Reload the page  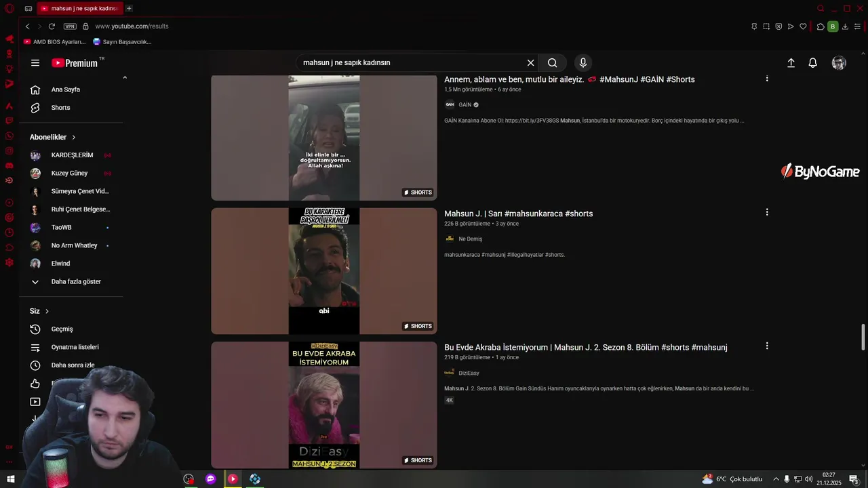(x=52, y=26)
